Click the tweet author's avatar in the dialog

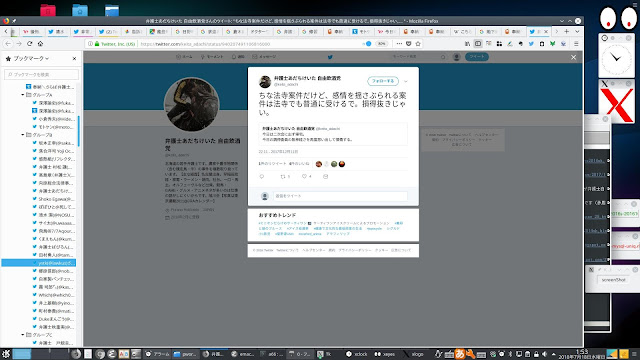point(265,81)
